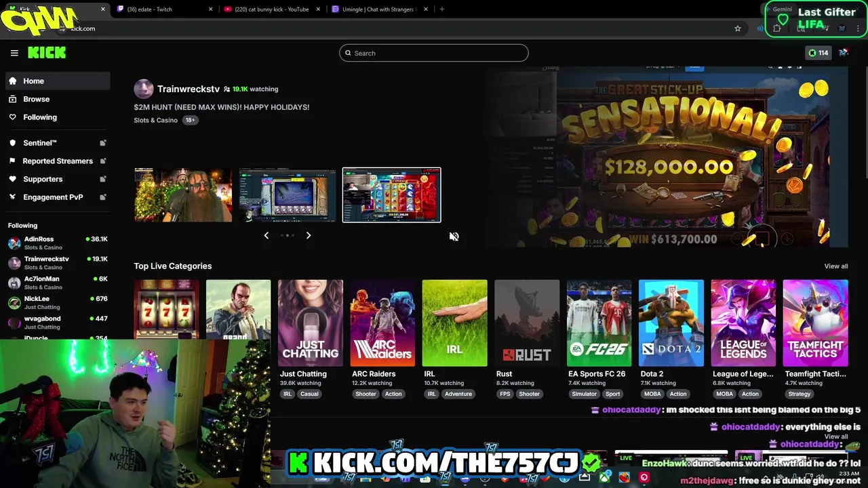This screenshot has height=488, width=868.
Task: Open the League of Legends category card
Action: [743, 323]
